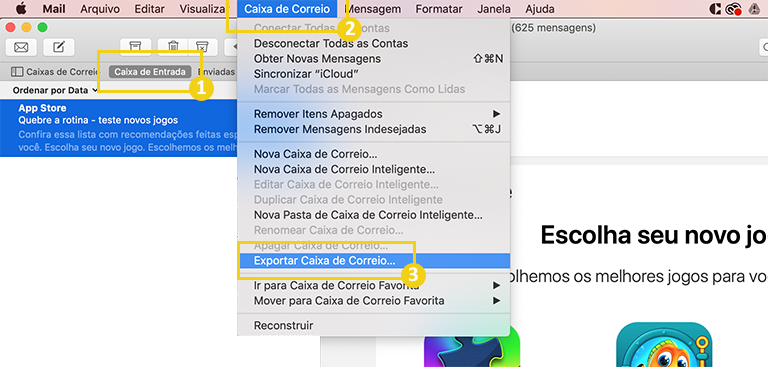The image size is (768, 367).
Task: Choose Nova Pasta de Caixa de Correio Inteligente...
Action: (374, 215)
